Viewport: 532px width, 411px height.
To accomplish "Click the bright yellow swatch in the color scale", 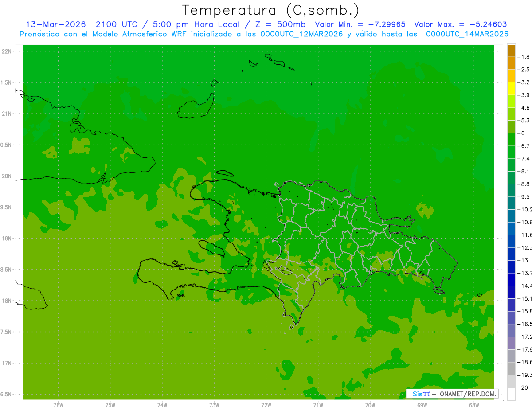I will [511, 89].
